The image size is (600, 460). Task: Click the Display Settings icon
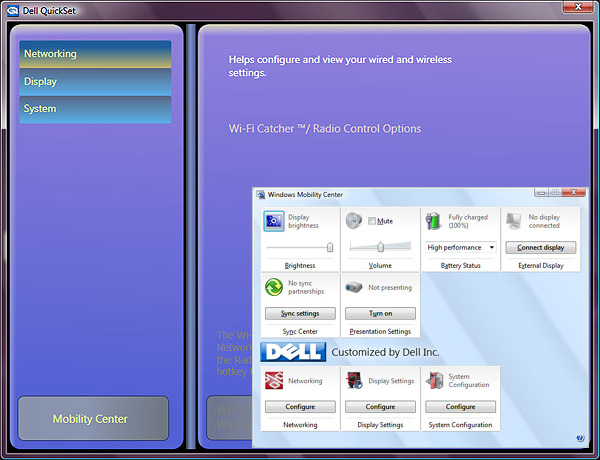tap(354, 380)
